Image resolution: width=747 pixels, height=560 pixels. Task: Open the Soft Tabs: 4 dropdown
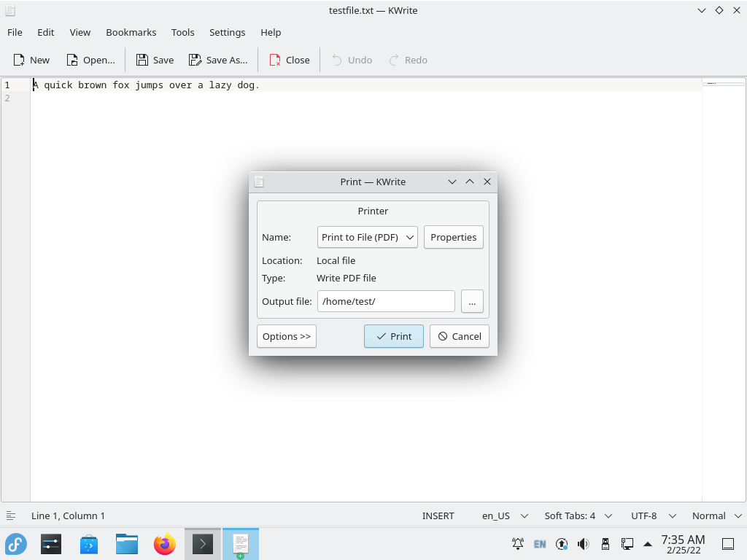pyautogui.click(x=578, y=516)
